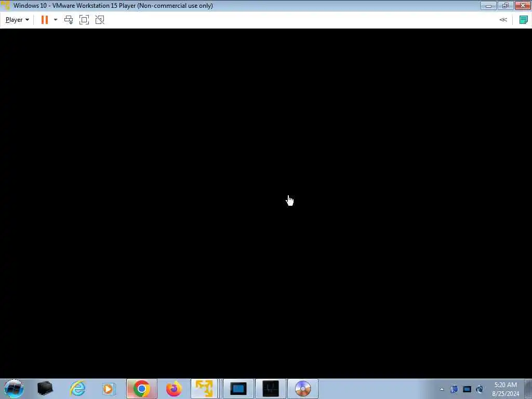Enter full screen mode

[84, 20]
